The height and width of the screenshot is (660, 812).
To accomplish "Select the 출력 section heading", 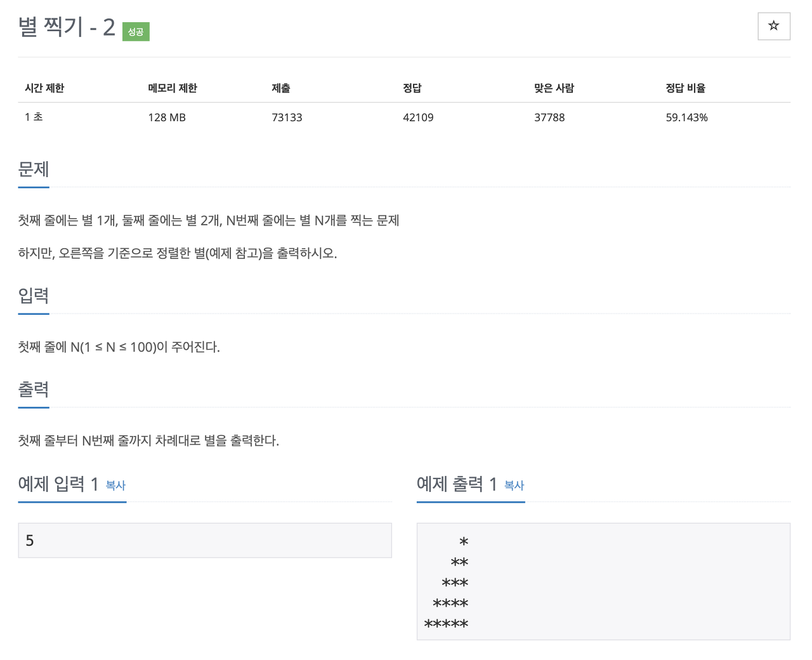I will pos(33,390).
